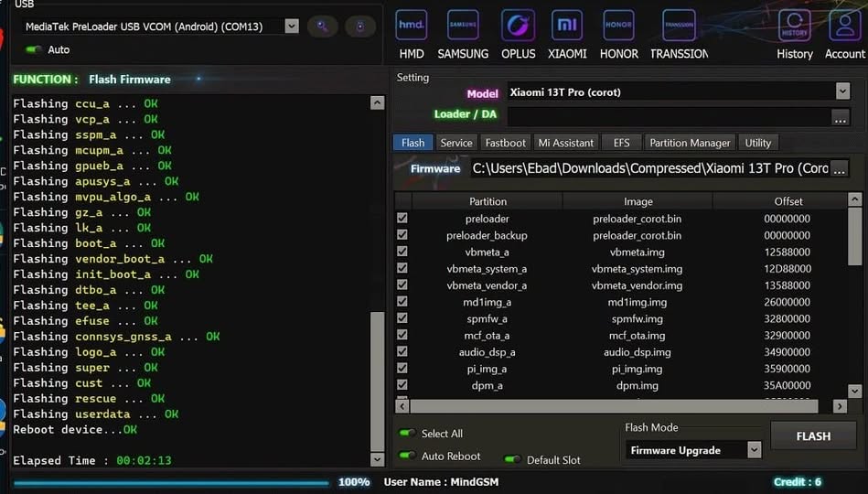This screenshot has width=868, height=494.
Task: Switch to the Partition Manager tab
Action: pos(689,143)
